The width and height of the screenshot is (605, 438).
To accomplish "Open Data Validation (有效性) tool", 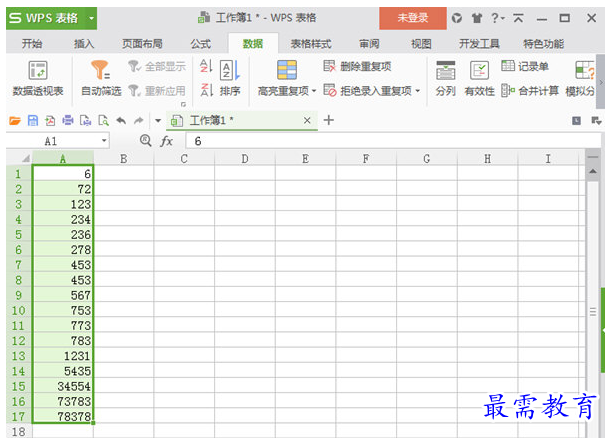I will pos(479,78).
